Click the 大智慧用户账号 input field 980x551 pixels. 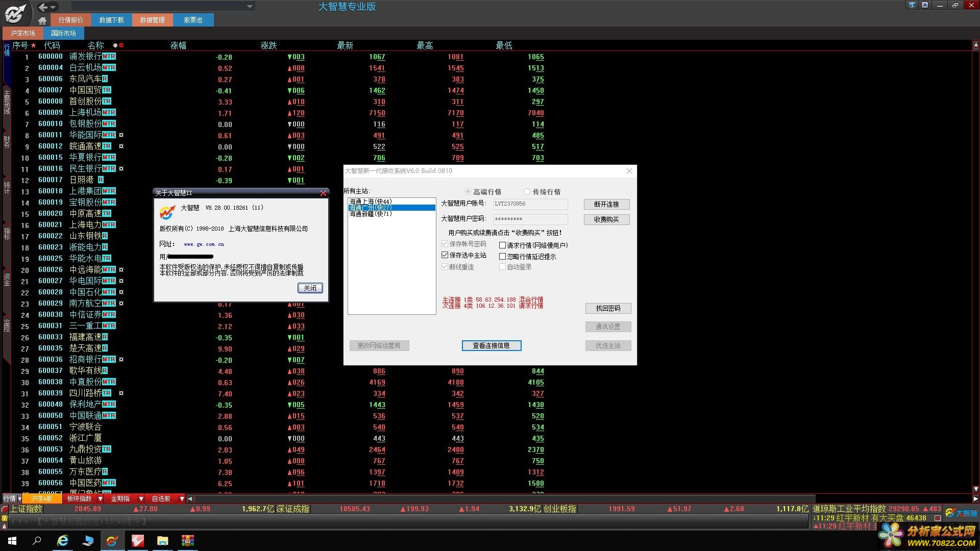530,204
